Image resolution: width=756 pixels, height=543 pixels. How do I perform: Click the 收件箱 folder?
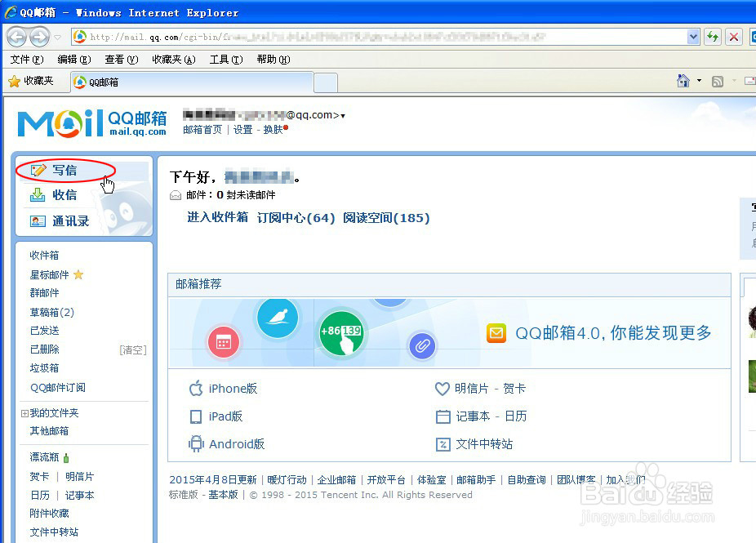[x=44, y=255]
